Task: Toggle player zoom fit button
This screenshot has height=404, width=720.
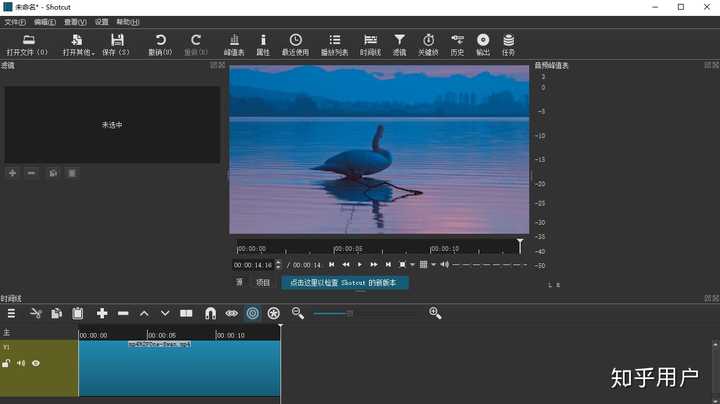Action: click(x=402, y=264)
